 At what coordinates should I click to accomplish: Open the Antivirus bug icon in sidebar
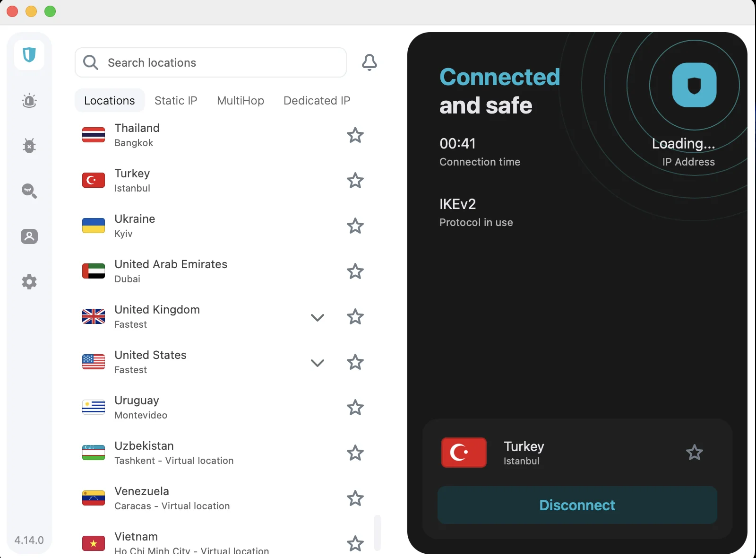pyautogui.click(x=29, y=146)
